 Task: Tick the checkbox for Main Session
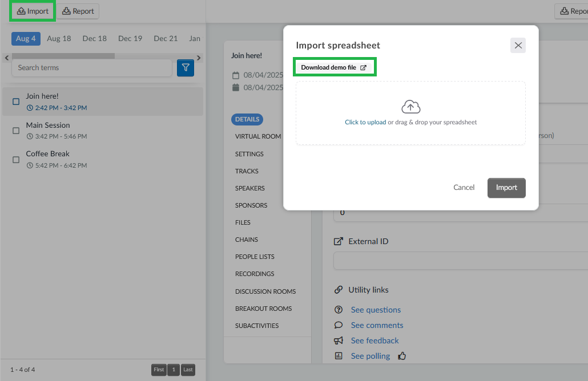pos(16,131)
